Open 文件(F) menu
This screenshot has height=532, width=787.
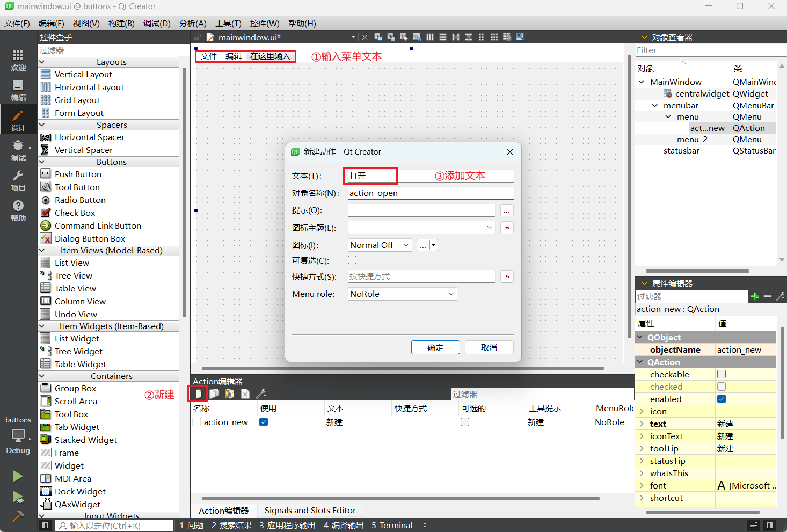(17, 24)
